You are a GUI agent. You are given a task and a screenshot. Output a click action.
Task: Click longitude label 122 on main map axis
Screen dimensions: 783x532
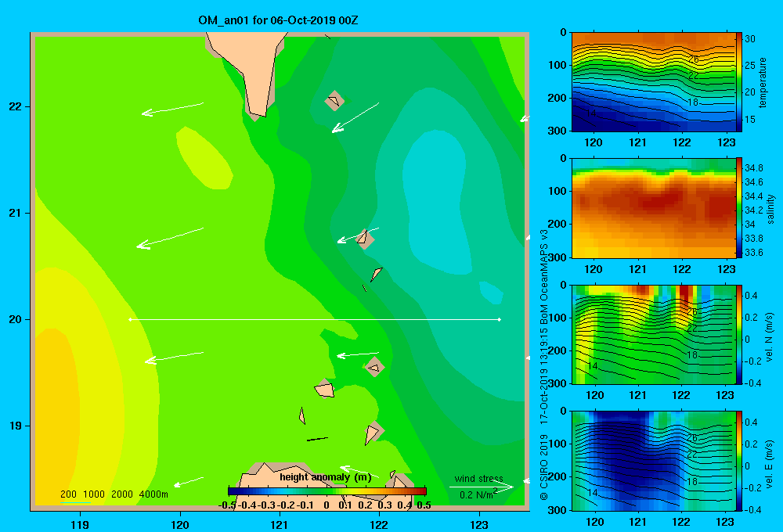pos(380,524)
